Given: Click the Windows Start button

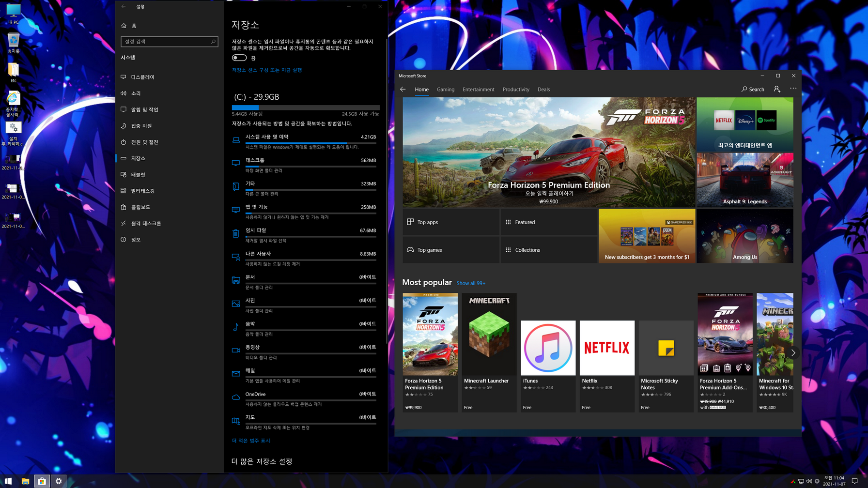Looking at the screenshot, I should point(8,481).
